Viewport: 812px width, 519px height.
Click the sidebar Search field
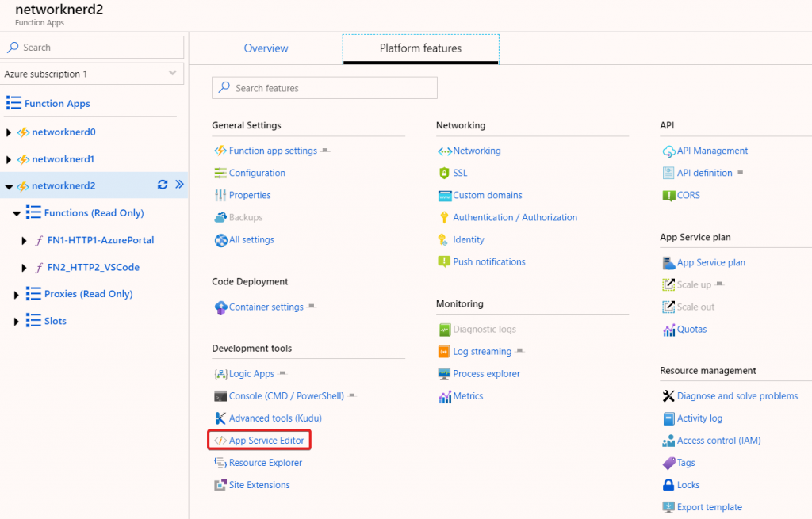[x=92, y=47]
